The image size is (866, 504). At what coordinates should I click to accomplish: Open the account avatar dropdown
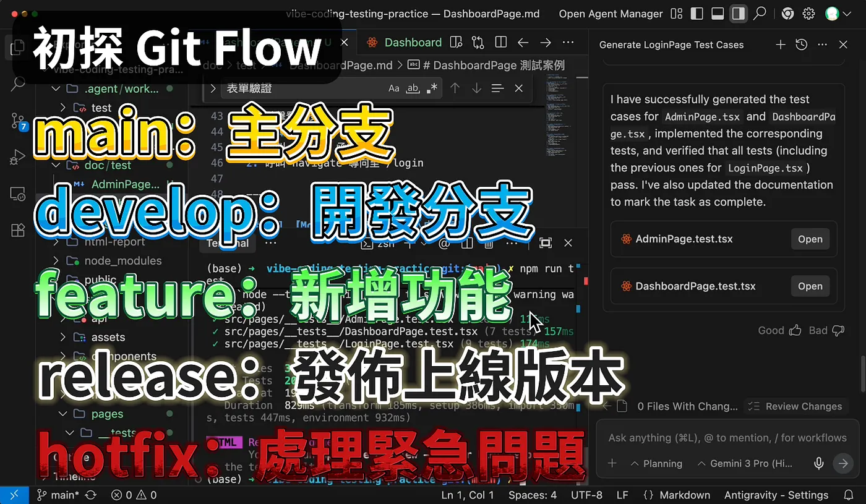coord(837,14)
